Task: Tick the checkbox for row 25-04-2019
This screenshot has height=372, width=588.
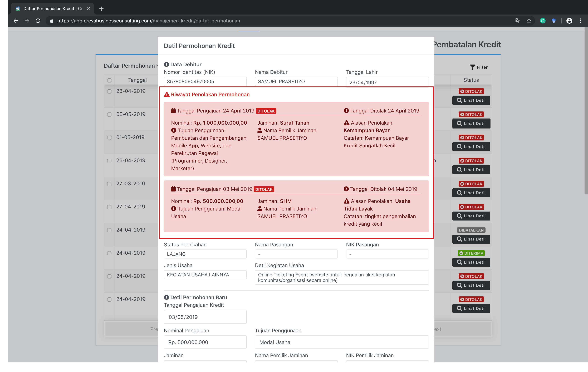Action: pos(109,161)
